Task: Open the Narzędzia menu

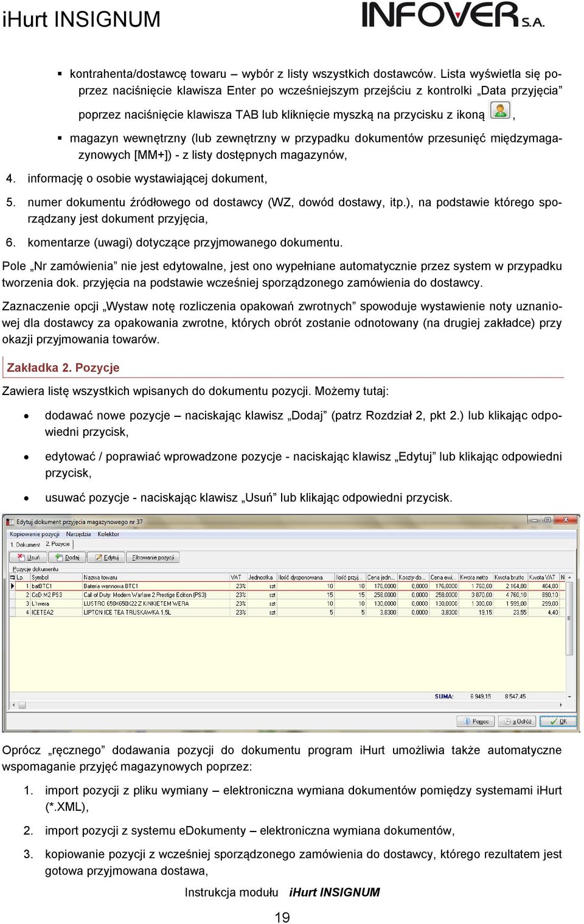Action: pyautogui.click(x=78, y=534)
